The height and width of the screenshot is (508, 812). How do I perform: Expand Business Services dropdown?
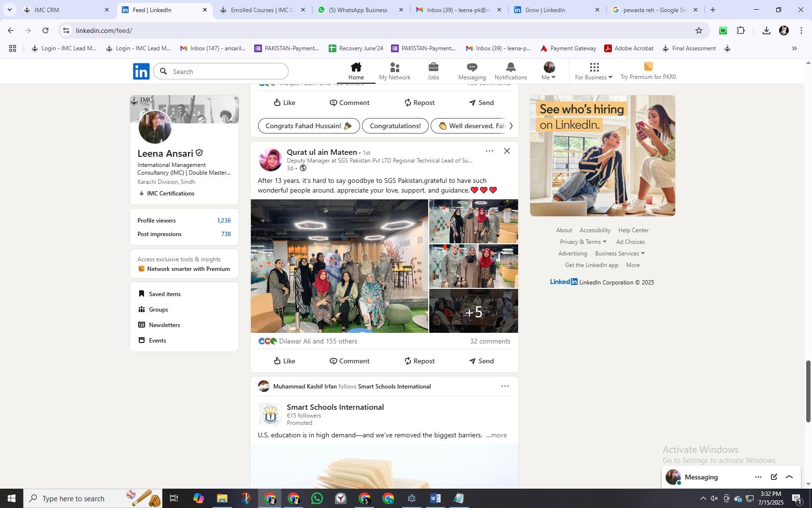620,254
